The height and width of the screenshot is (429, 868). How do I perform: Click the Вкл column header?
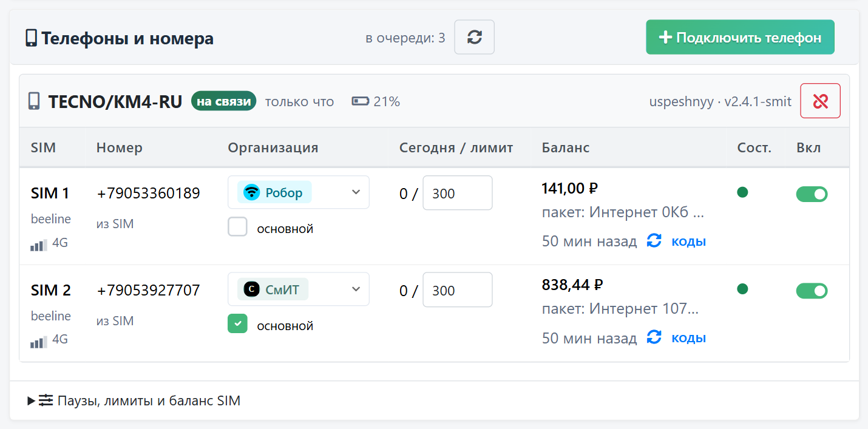[x=809, y=147]
